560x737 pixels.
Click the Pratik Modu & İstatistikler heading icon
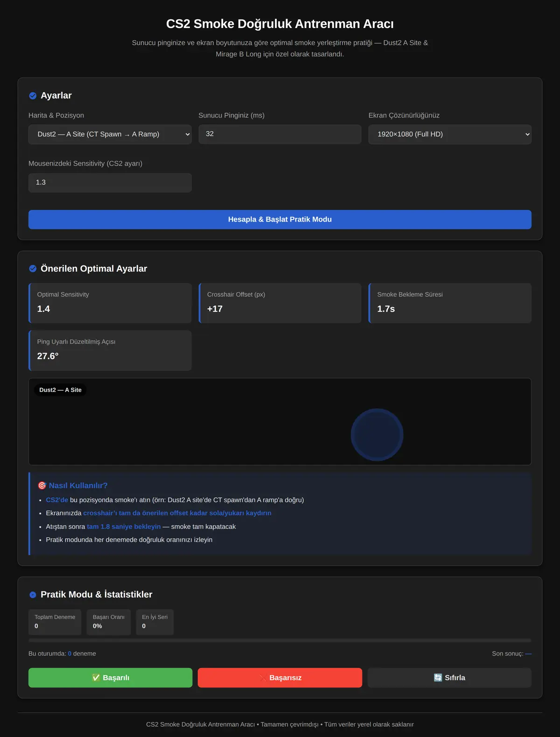(33, 595)
